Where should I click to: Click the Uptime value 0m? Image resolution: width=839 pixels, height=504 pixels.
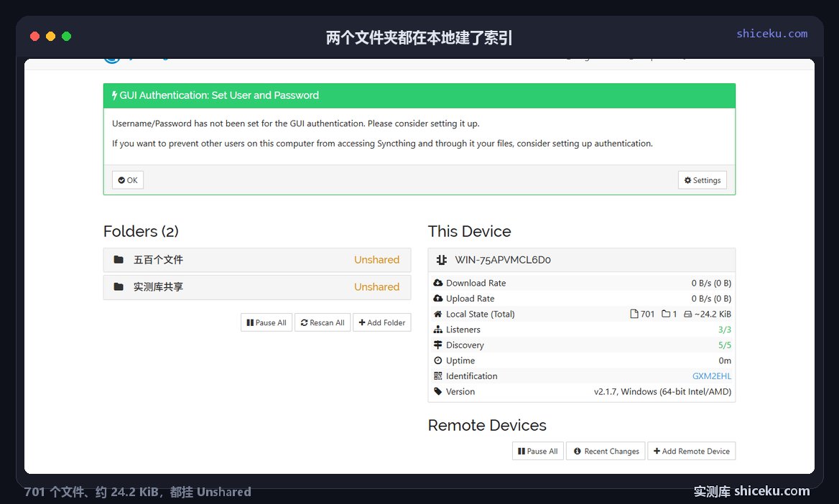[x=725, y=360]
